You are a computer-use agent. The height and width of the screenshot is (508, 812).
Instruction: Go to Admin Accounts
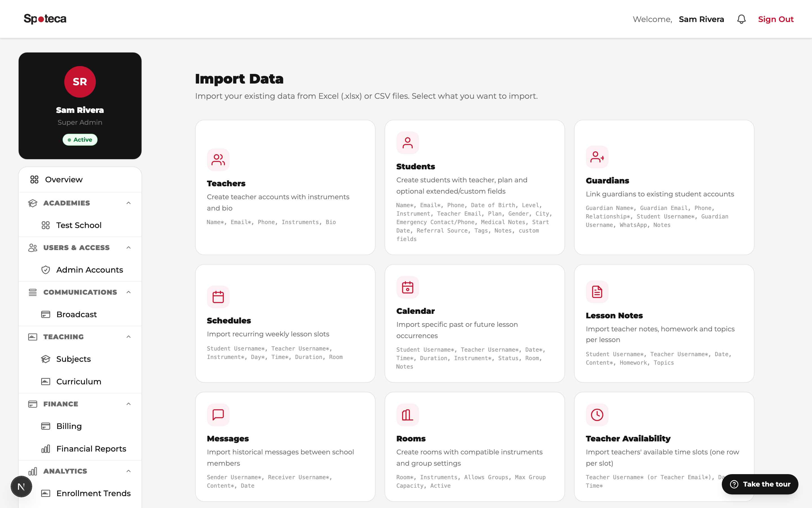click(80, 270)
